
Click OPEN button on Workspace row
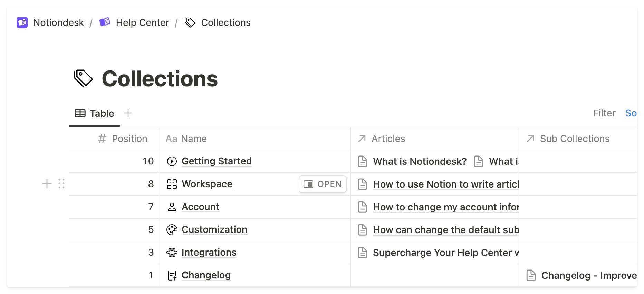coord(323,184)
